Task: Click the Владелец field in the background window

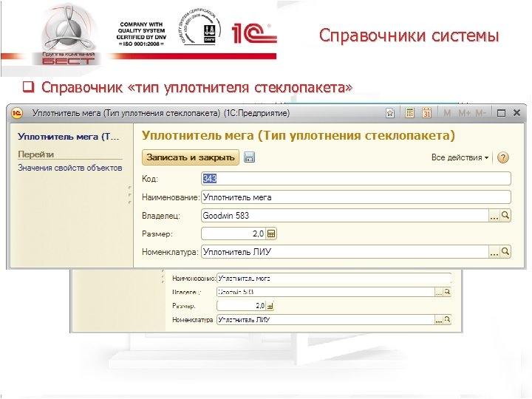Action: click(325, 292)
